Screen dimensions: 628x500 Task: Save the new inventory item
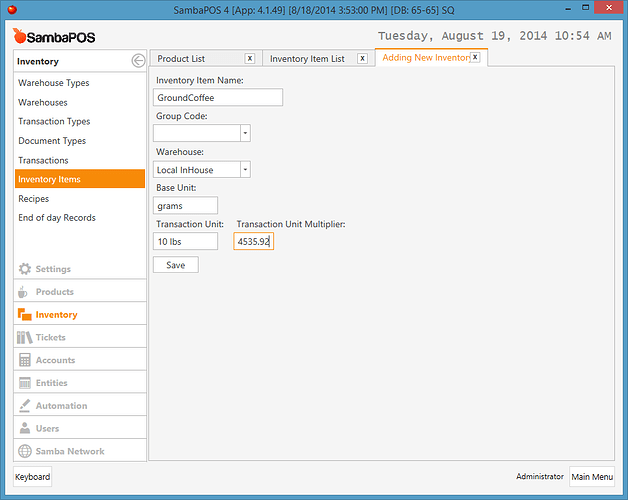pos(176,265)
